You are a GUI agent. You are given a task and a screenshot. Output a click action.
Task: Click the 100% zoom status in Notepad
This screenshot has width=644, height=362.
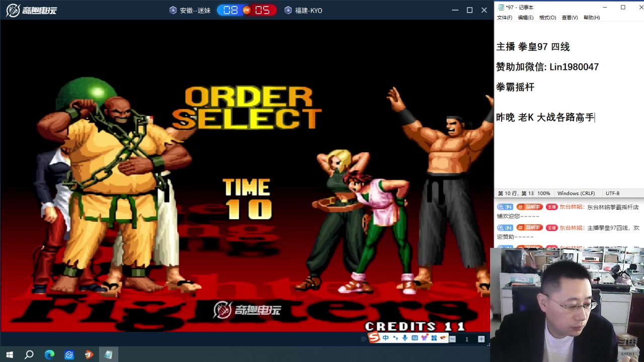(x=543, y=193)
